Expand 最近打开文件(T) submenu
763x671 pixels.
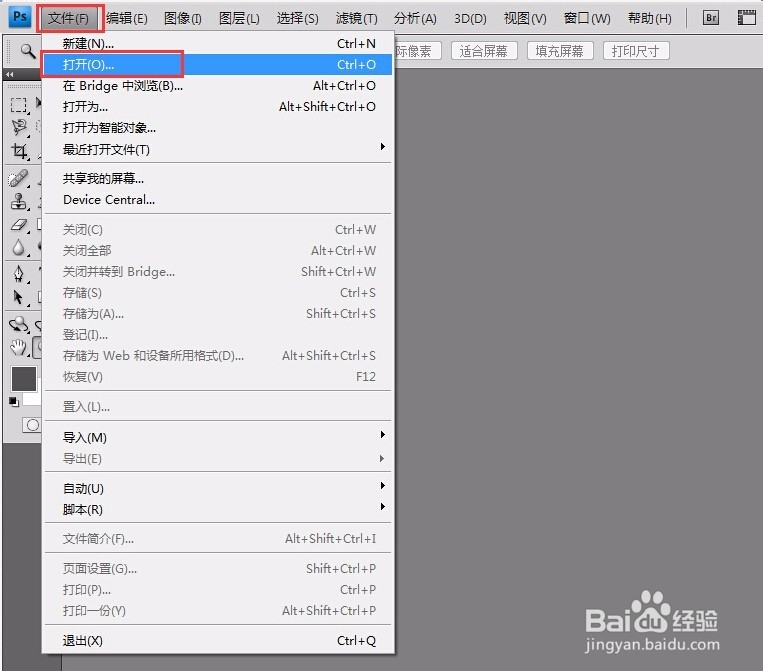pos(218,149)
